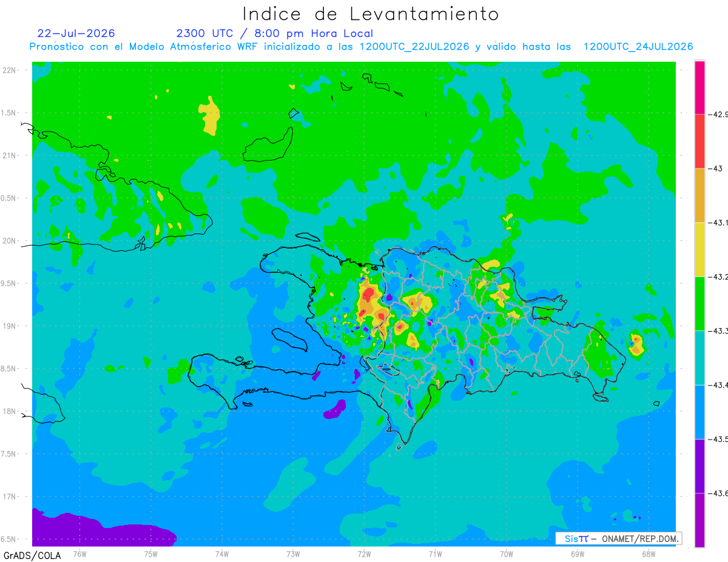Click the "22N" latitude label
Viewport: 728px width, 562px height.
tap(10, 70)
